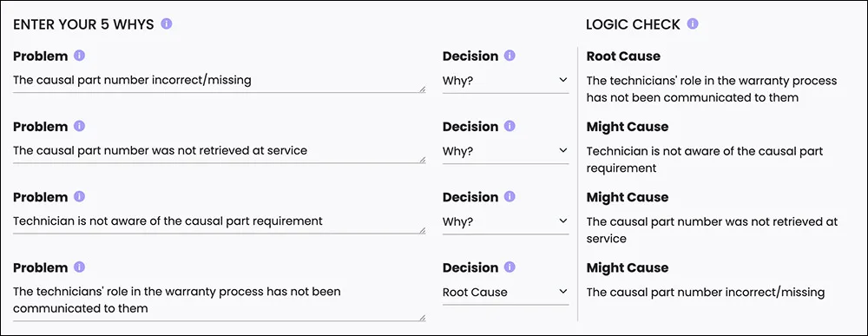Image resolution: width=868 pixels, height=336 pixels.
Task: Click resize handle of first problem textarea
Action: [423, 89]
